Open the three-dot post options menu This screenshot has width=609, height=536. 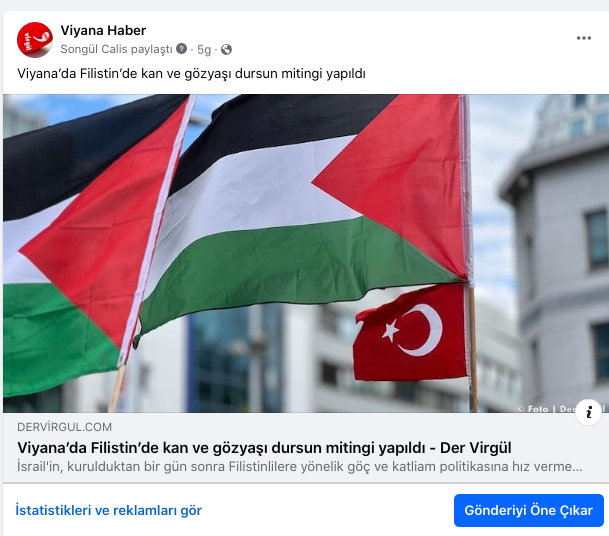tap(584, 38)
